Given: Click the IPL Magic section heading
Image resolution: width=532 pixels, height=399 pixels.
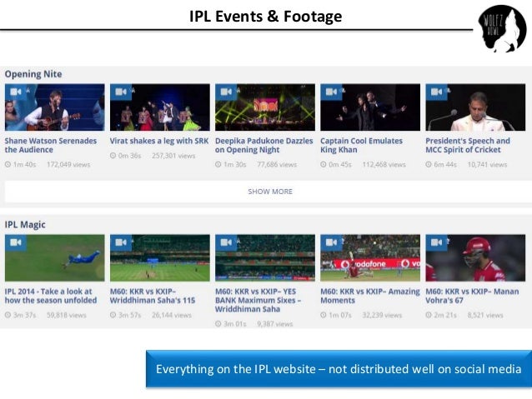Looking at the screenshot, I should coord(25,224).
